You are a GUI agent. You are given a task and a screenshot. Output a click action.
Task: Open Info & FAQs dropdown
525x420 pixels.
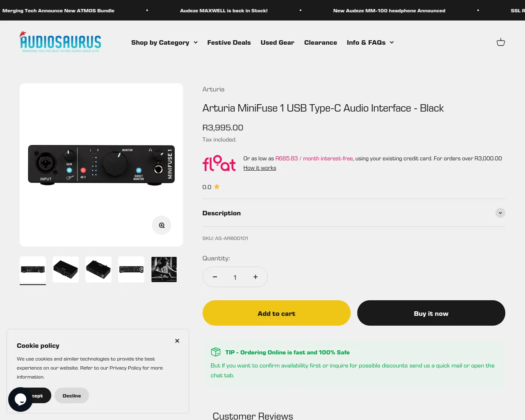[x=370, y=42]
